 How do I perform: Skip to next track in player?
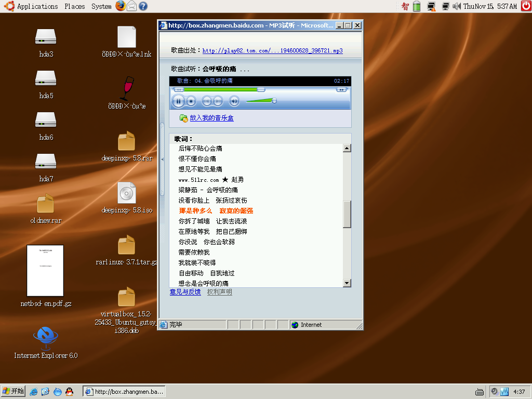(218, 101)
